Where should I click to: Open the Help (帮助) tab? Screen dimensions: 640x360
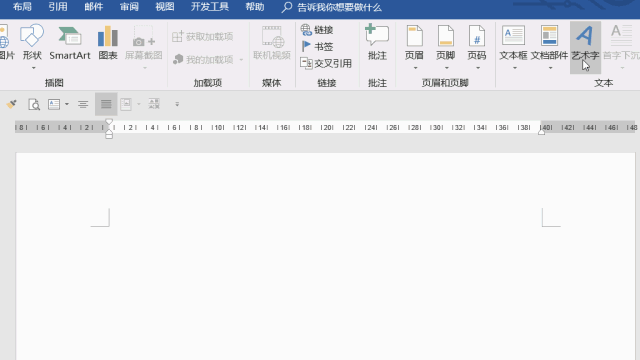tap(255, 7)
